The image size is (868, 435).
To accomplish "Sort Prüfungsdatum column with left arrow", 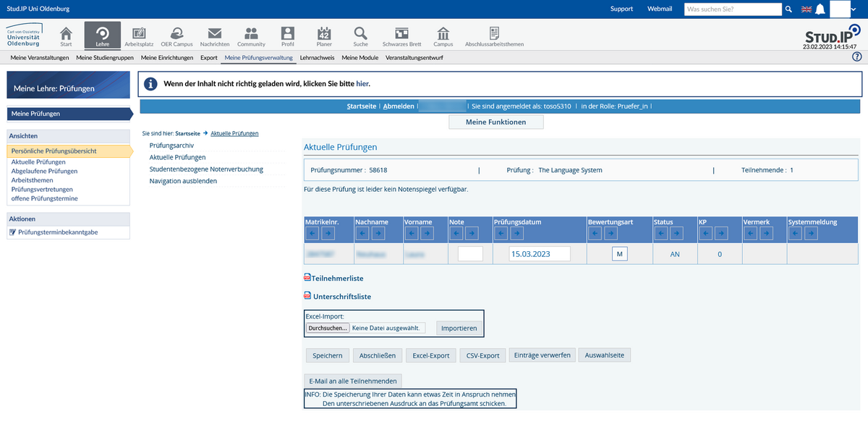I will tap(501, 233).
